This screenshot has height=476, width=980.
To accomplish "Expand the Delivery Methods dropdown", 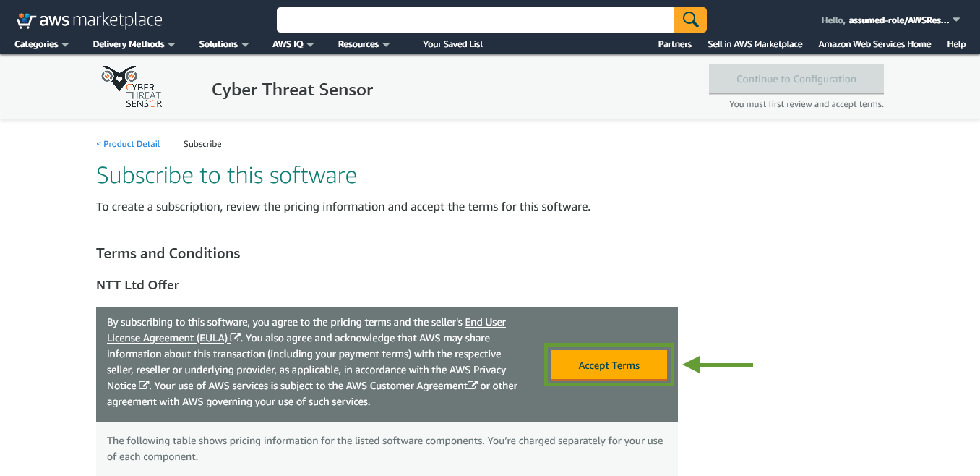I will [x=134, y=44].
